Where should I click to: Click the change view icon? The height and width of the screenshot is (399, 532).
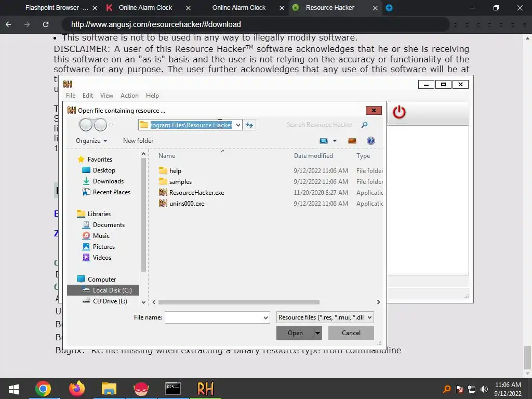point(324,141)
